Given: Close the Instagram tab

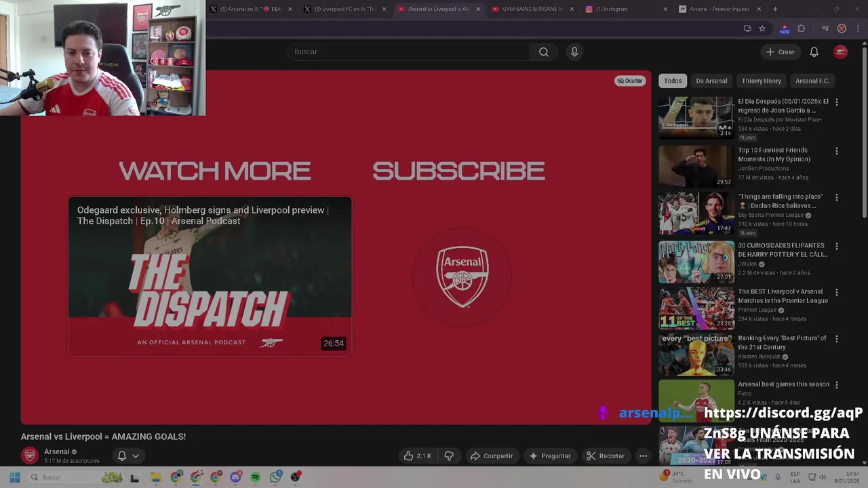Looking at the screenshot, I should coord(665,9).
